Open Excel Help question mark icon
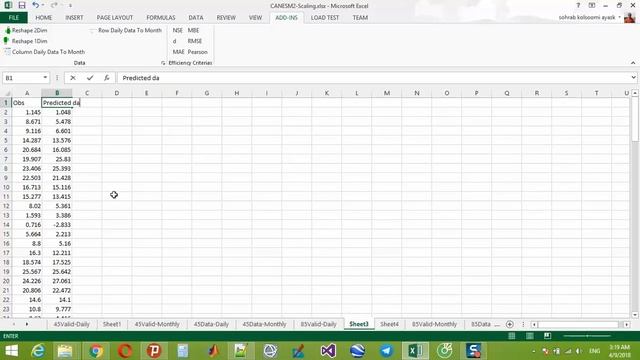The height and width of the screenshot is (360, 640). (x=578, y=5)
